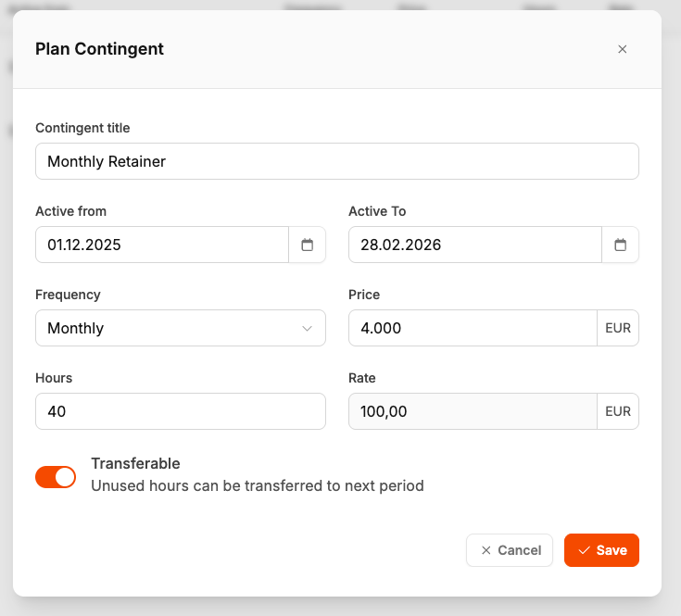Expand the Frequency dropdown
Screen dimensions: 681x616
pos(180,328)
